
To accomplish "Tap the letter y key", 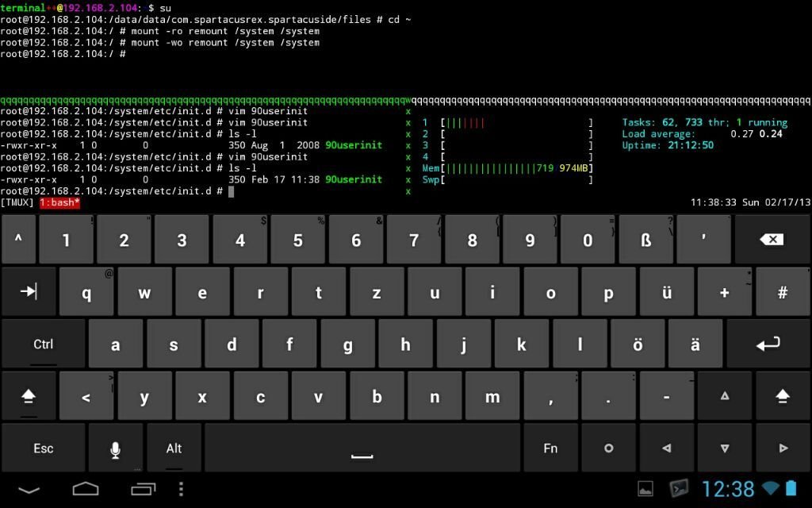I will click(144, 396).
